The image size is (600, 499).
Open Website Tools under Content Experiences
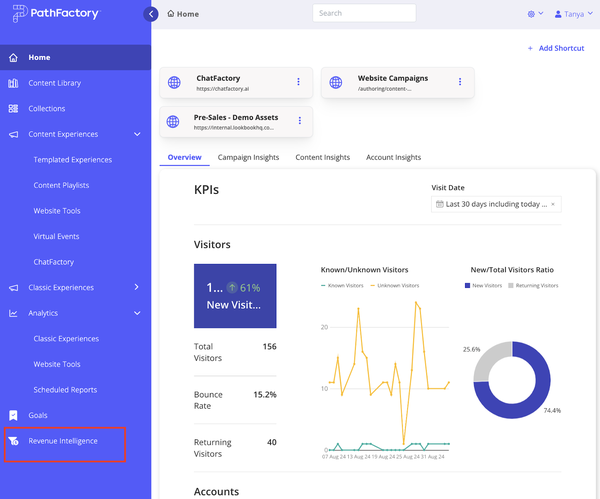[57, 211]
